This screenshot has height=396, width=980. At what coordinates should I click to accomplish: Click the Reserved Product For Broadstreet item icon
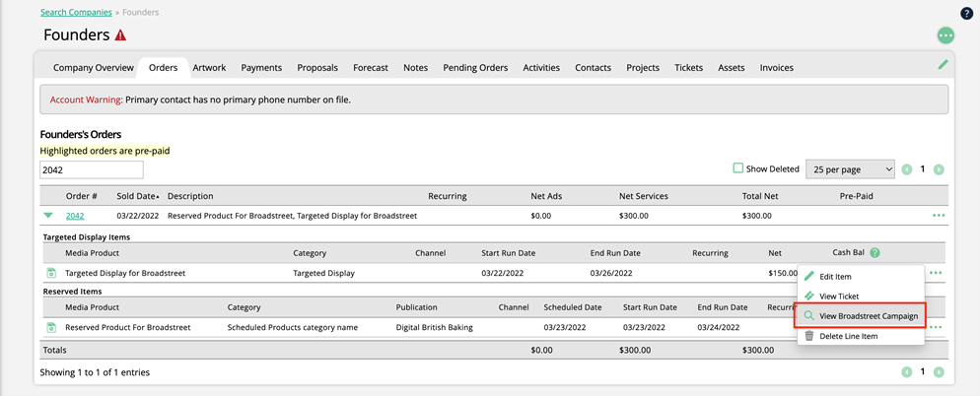(x=51, y=327)
